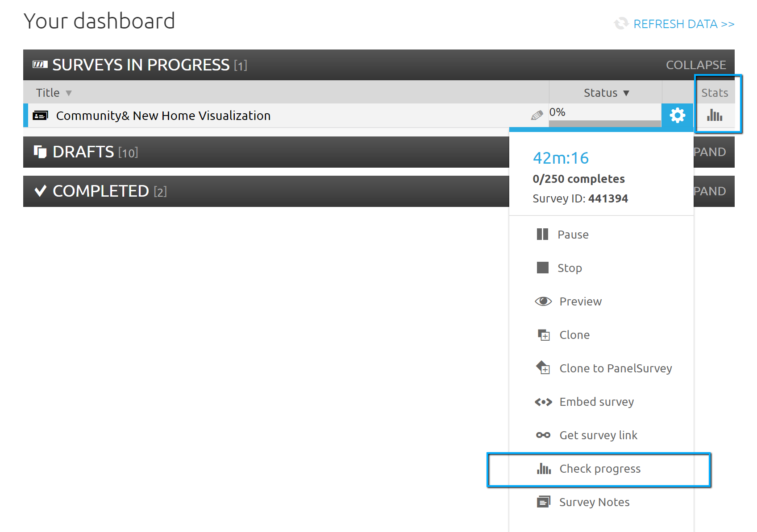Viewport: 757px width, 532px height.
Task: Expand the Completed section header
Action: [x=709, y=191]
